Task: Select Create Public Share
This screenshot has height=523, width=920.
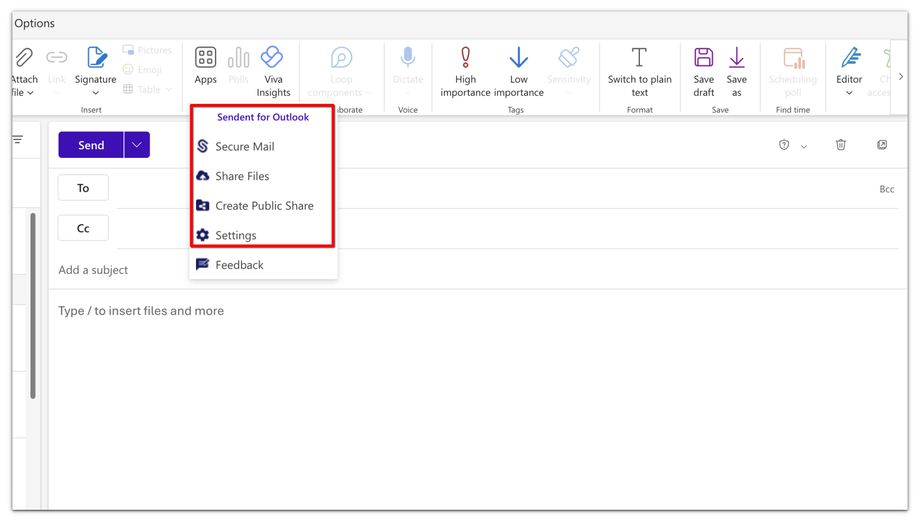Action: click(263, 205)
